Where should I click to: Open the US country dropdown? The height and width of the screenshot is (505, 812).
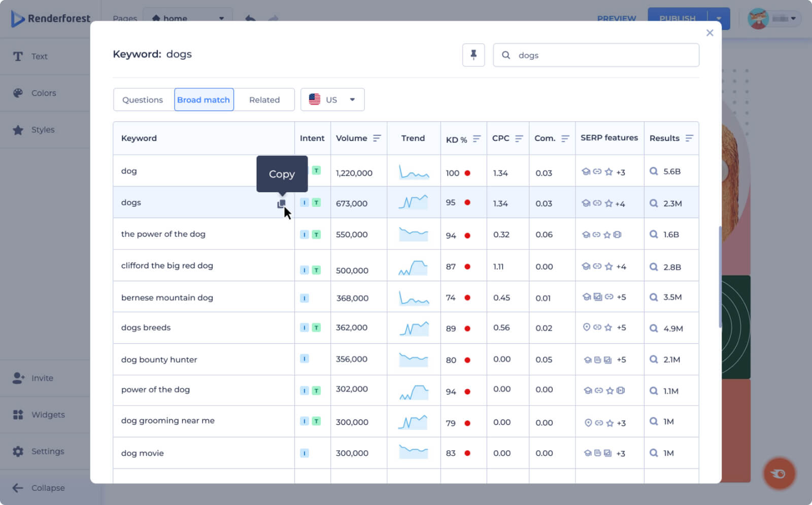tap(332, 100)
